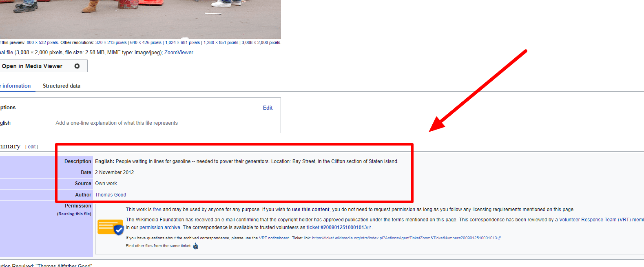Screen dimensions: 644x267
Task: Open the ZoomViewer link
Action: pos(179,53)
